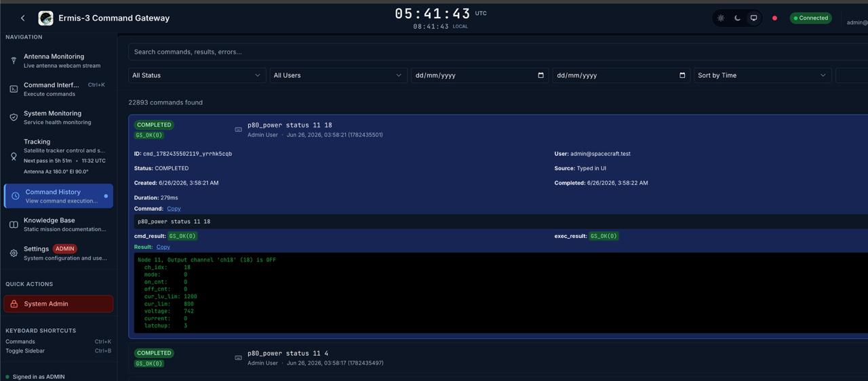Switch to light theme sun icon
Image resolution: width=868 pixels, height=381 pixels.
(x=721, y=18)
